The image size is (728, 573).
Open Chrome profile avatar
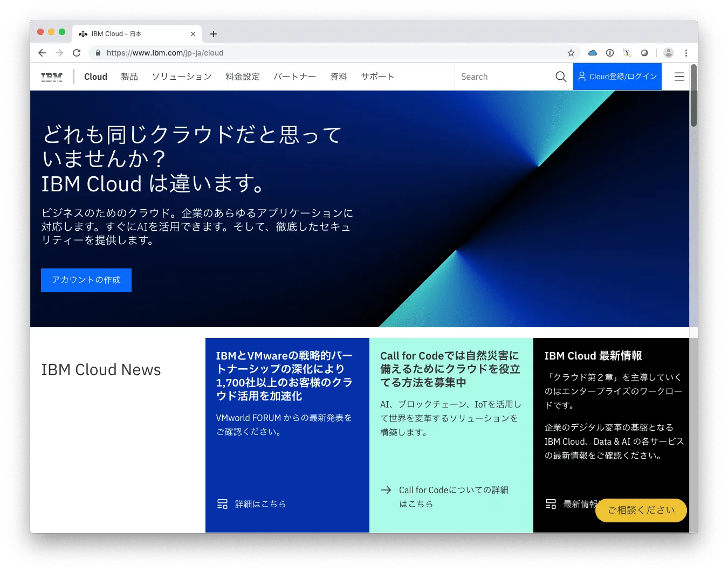click(669, 53)
